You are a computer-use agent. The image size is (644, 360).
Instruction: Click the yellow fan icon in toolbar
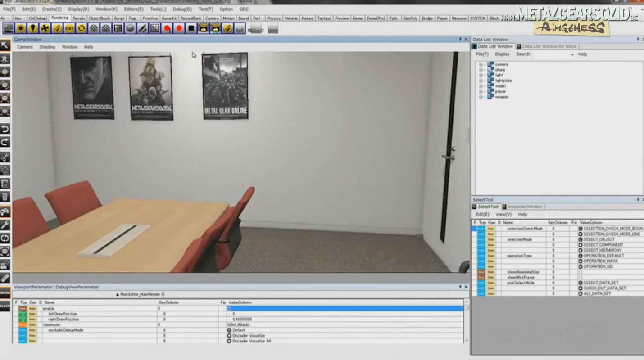[45, 28]
